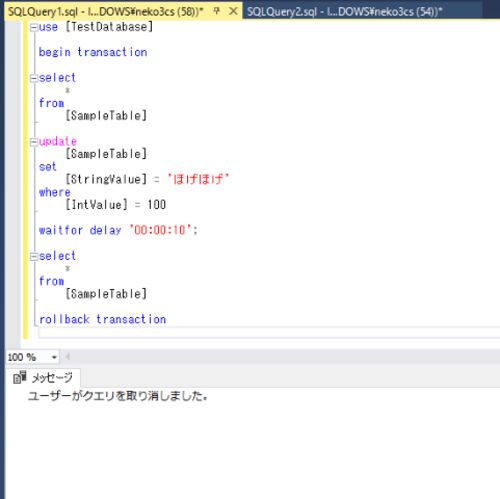This screenshot has width=500, height=499.
Task: Click the zoom percentage field showing 100 %
Action: click(27, 357)
